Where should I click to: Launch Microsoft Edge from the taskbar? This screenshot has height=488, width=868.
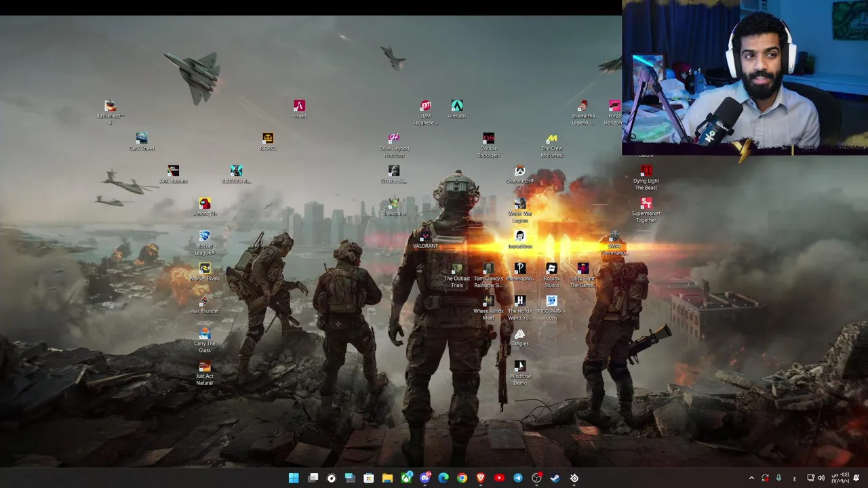443,478
